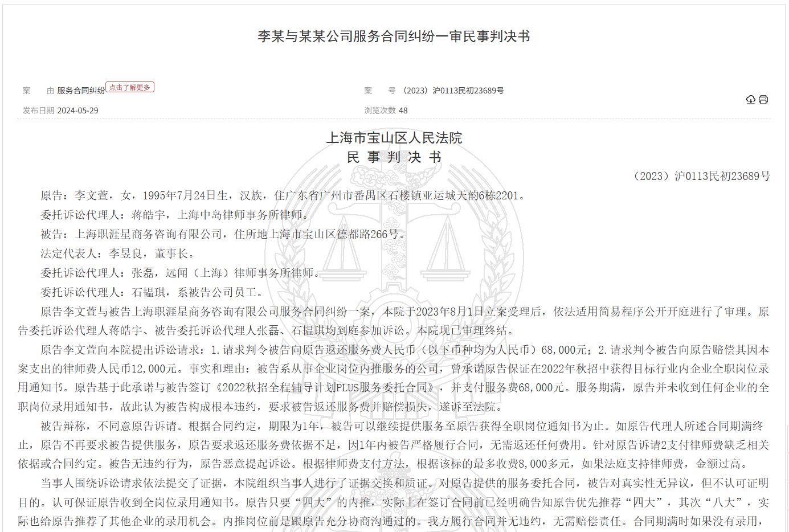Click the view count value 48
The width and height of the screenshot is (789, 532).
click(x=403, y=111)
